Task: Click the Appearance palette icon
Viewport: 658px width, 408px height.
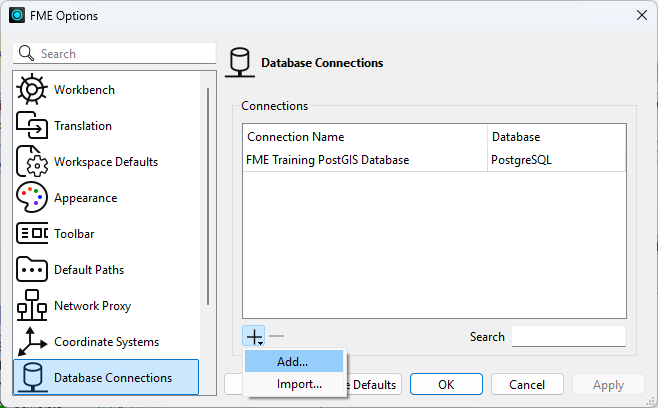Action: [x=32, y=197]
